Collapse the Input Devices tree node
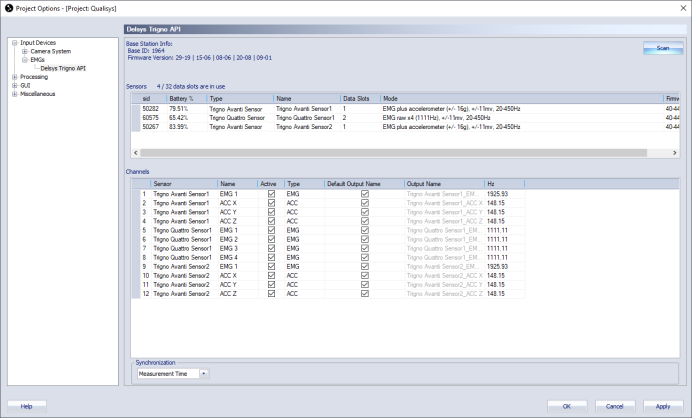692x418 pixels. (x=15, y=43)
